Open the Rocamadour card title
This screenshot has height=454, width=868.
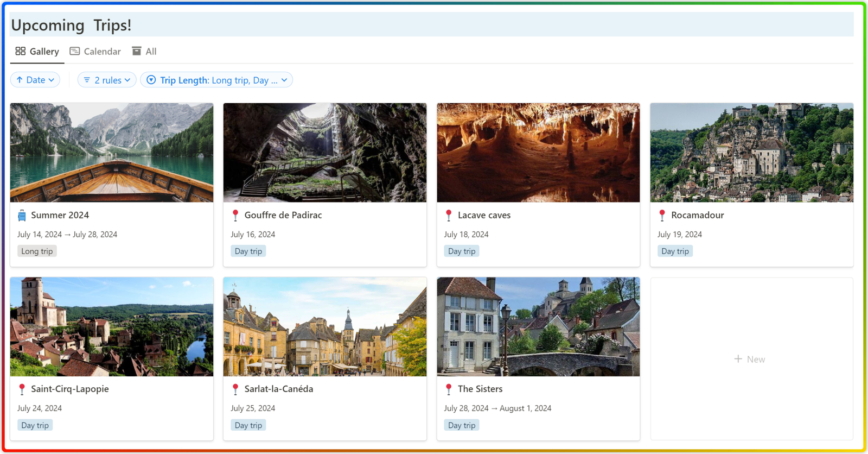point(697,215)
